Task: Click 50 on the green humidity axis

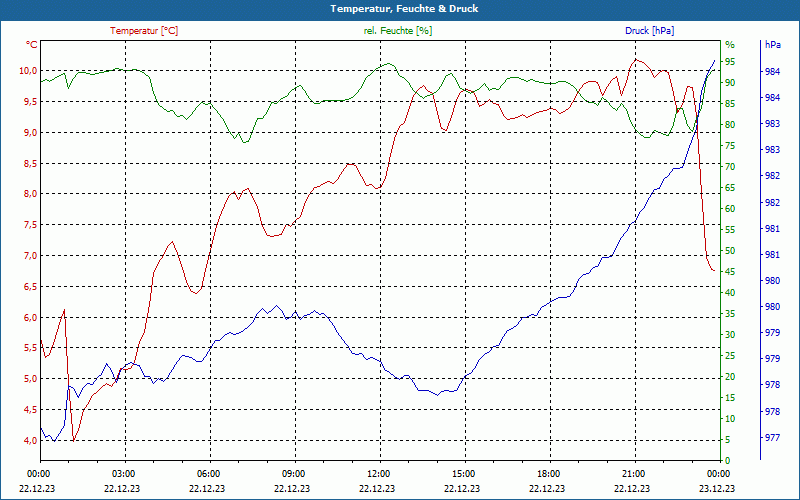Action: (730, 251)
